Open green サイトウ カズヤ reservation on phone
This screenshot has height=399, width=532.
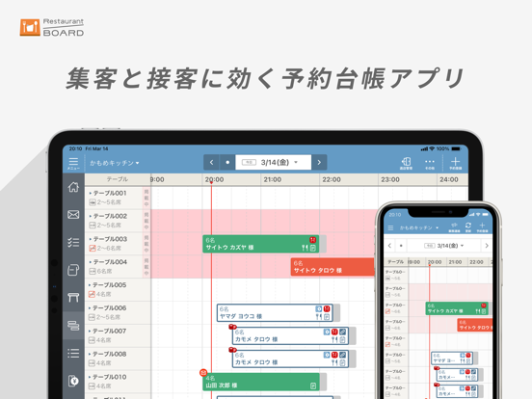tap(457, 308)
